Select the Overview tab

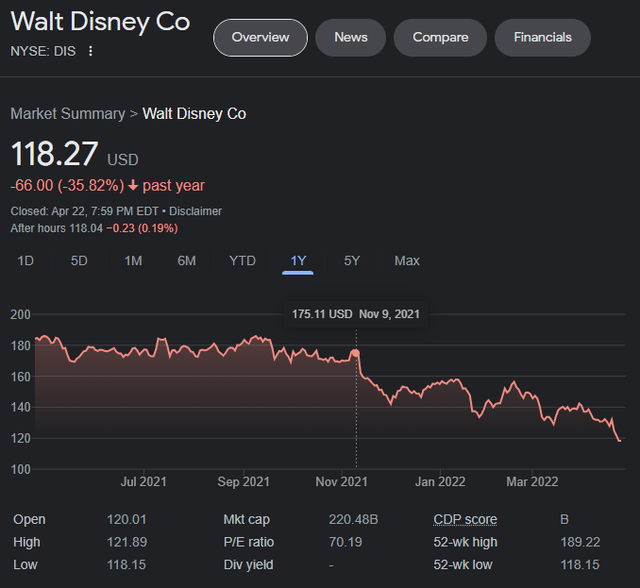pyautogui.click(x=260, y=38)
